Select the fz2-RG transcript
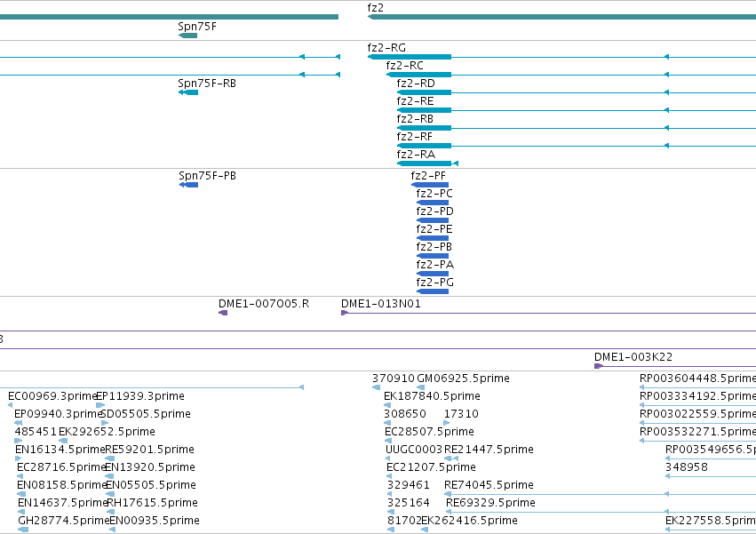This screenshot has height=534, width=756. 561,57
